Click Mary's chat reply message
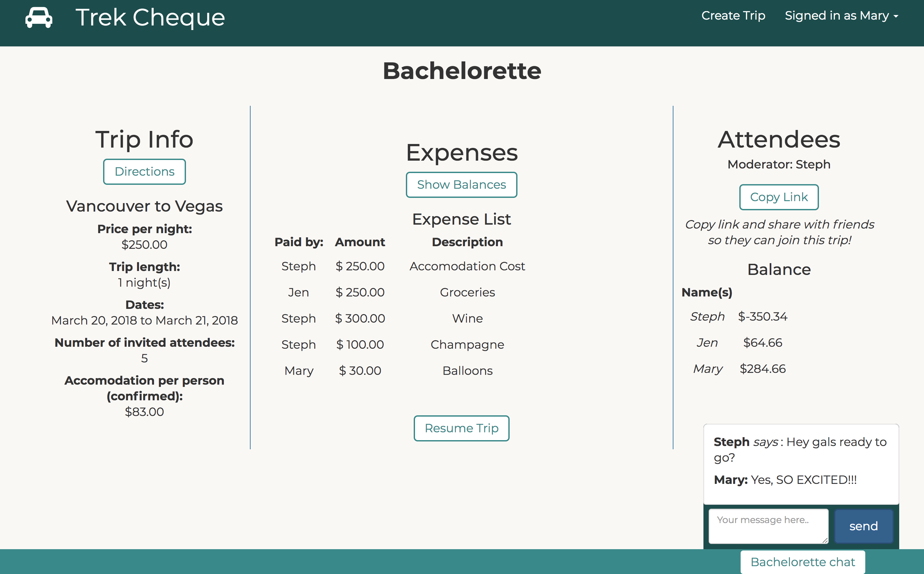 click(x=785, y=480)
